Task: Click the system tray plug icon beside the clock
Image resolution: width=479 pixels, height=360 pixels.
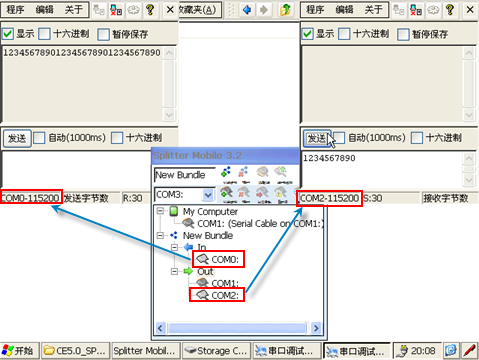Action: (x=403, y=351)
